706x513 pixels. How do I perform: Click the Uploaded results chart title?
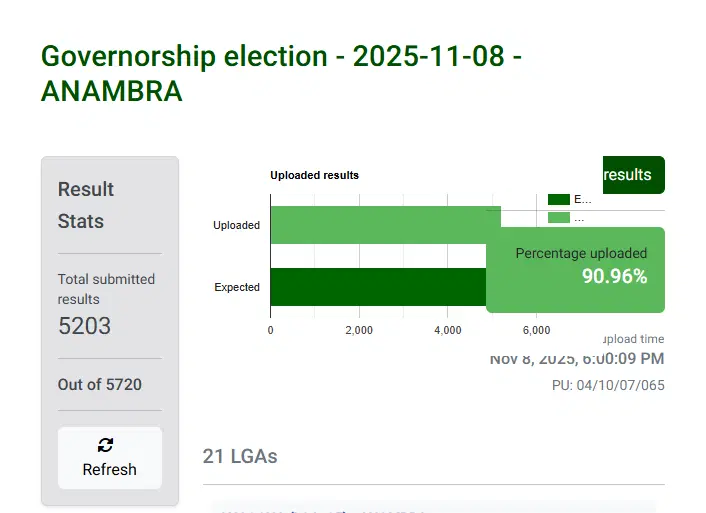coord(314,175)
